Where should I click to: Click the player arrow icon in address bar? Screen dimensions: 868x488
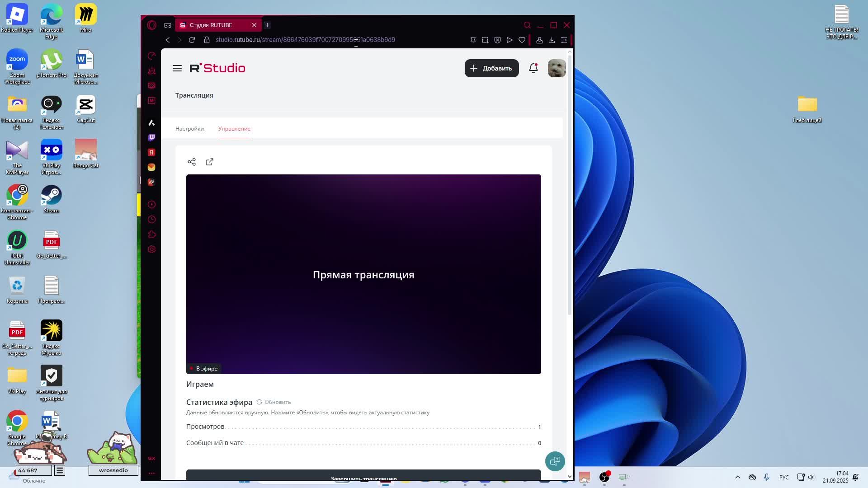tap(509, 40)
